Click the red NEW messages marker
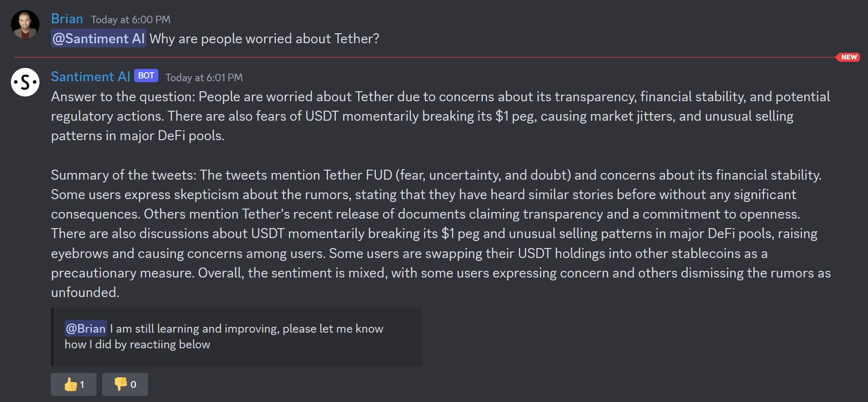The width and height of the screenshot is (868, 402). coord(848,57)
